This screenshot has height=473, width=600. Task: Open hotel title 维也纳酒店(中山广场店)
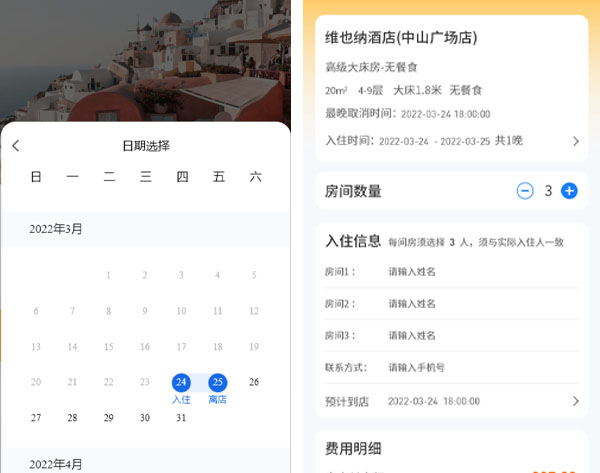click(x=401, y=38)
